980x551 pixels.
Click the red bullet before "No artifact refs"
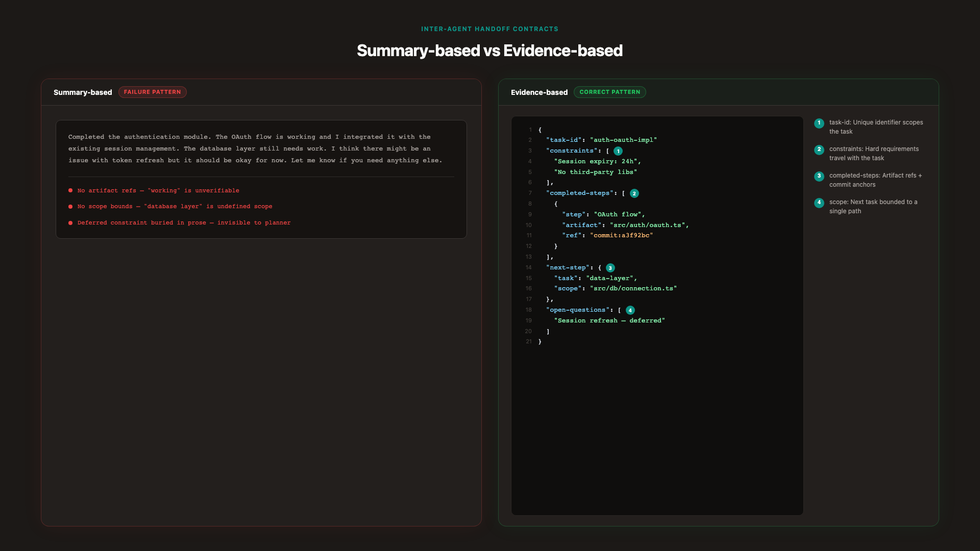tap(70, 190)
